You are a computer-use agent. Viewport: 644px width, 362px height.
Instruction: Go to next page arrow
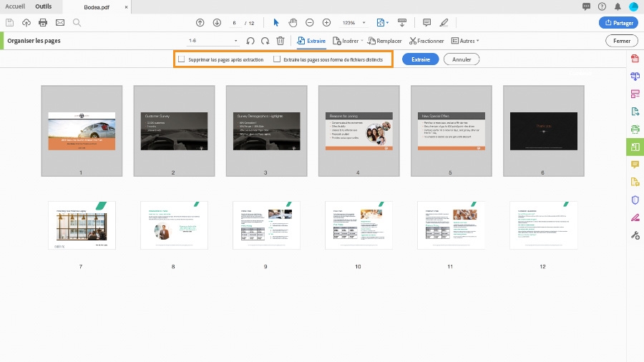(x=217, y=23)
